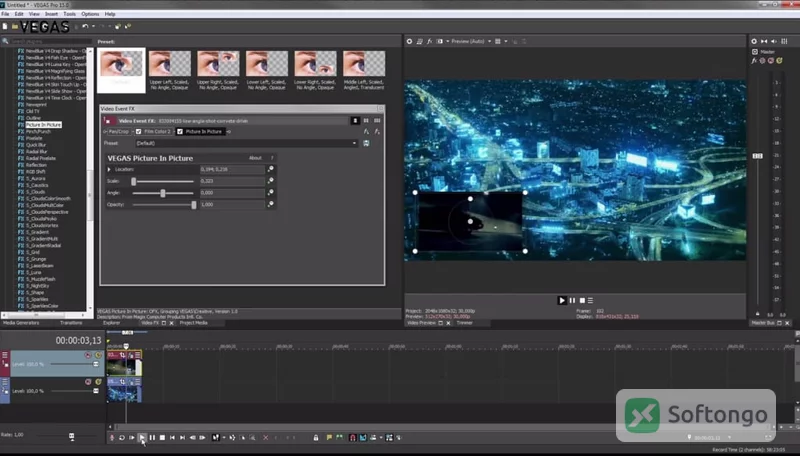This screenshot has width=800, height=456.
Task: Click the About link in Picture In Picture
Action: pos(255,158)
